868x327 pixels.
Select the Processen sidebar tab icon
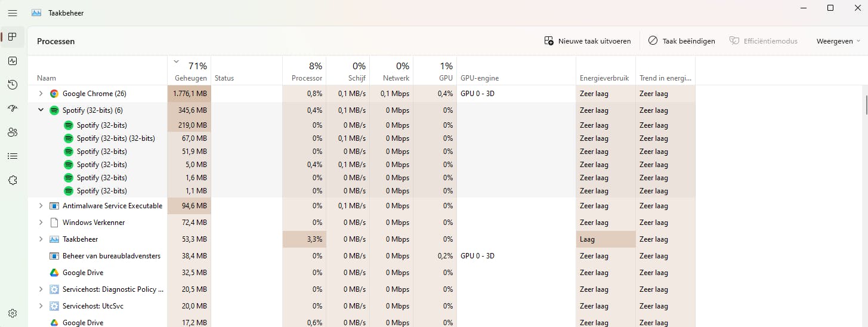(x=13, y=37)
